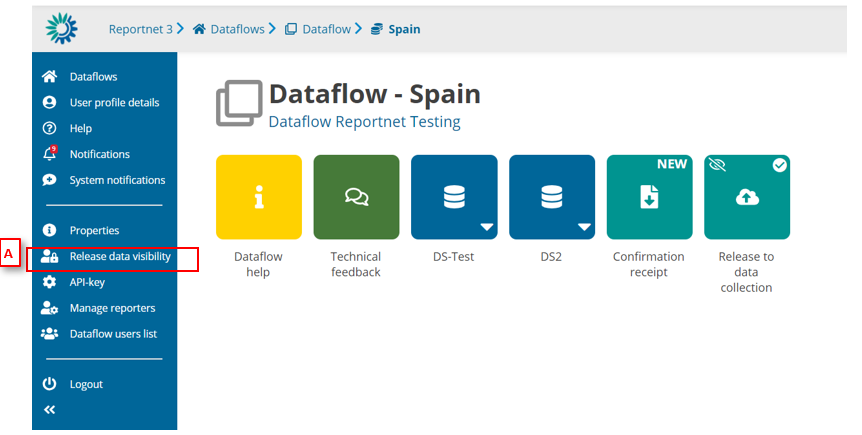Image resolution: width=862 pixels, height=435 pixels.
Task: Select Release data visibility in sidebar
Action: tap(119, 257)
